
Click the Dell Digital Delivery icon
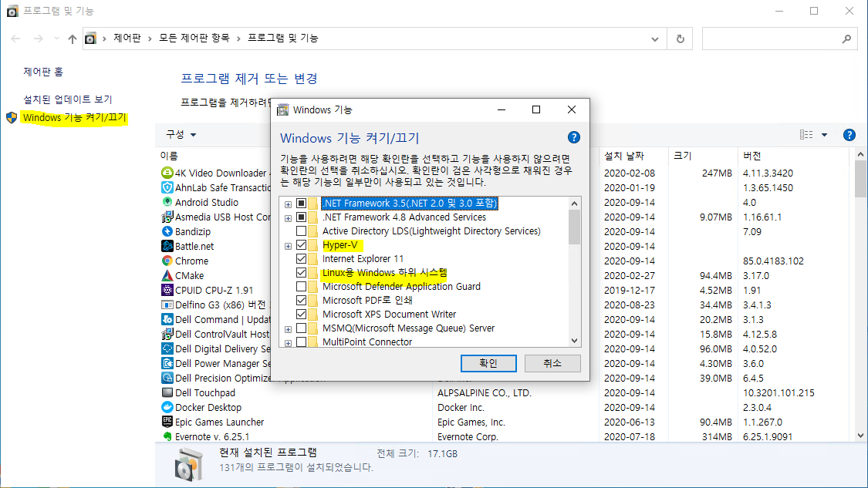pos(167,348)
